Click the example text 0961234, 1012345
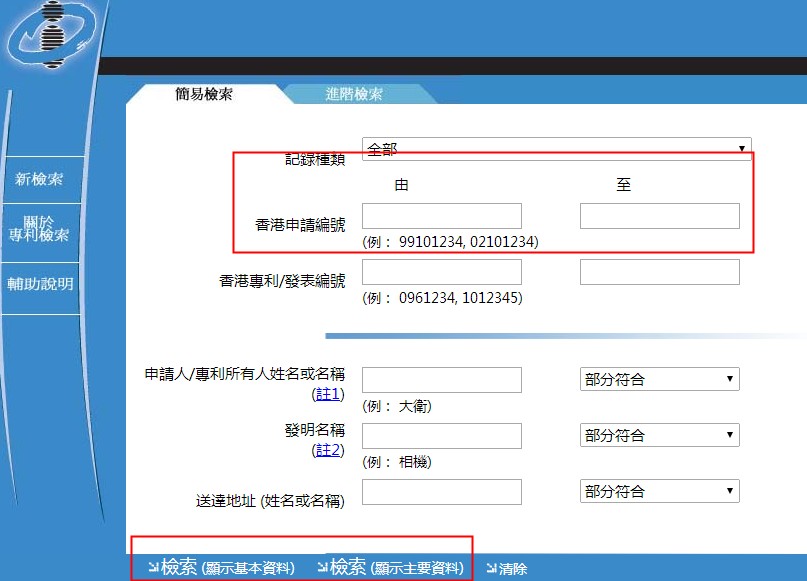807x581 pixels. pyautogui.click(x=459, y=298)
